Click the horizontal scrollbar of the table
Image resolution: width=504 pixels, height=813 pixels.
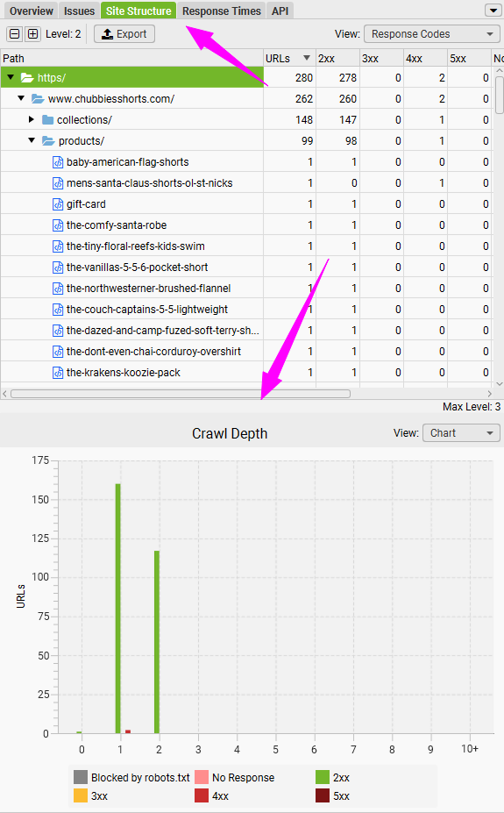pos(181,394)
